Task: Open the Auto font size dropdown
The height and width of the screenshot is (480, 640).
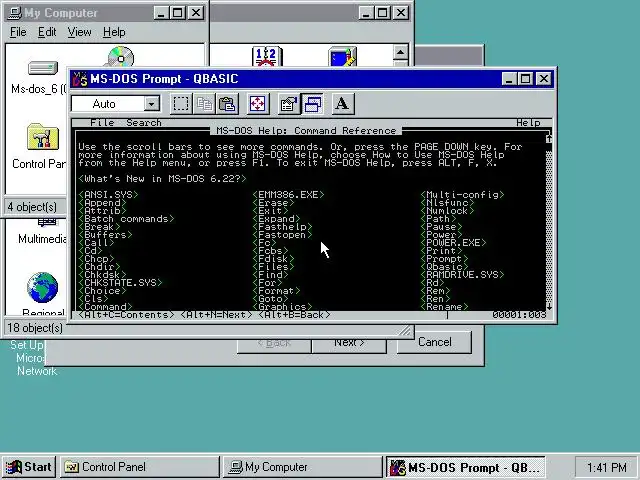Action: pyautogui.click(x=151, y=104)
